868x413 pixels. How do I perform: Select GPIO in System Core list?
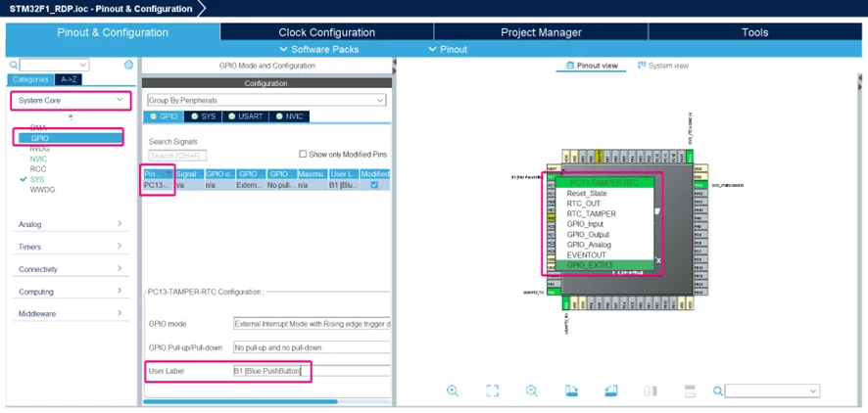tap(71, 138)
